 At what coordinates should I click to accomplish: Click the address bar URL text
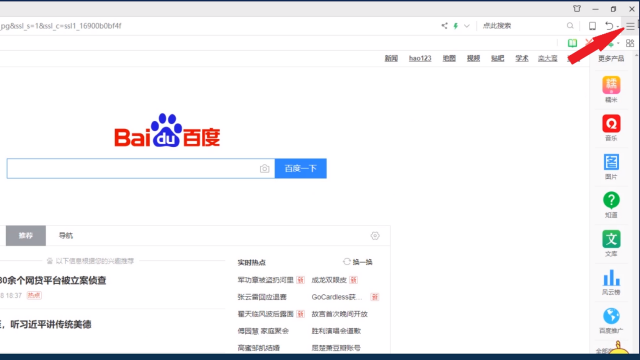[x=61, y=26]
